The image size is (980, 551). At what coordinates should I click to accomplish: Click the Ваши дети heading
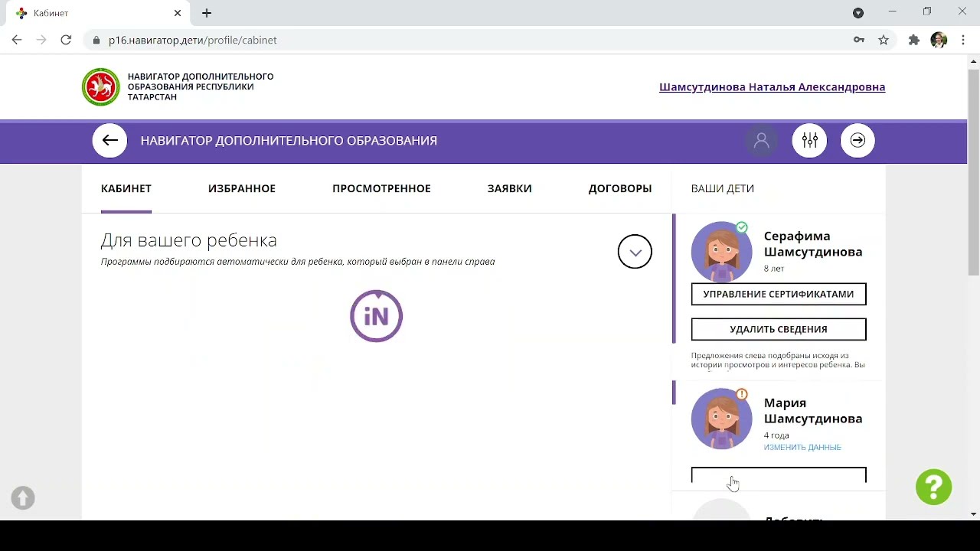723,188
